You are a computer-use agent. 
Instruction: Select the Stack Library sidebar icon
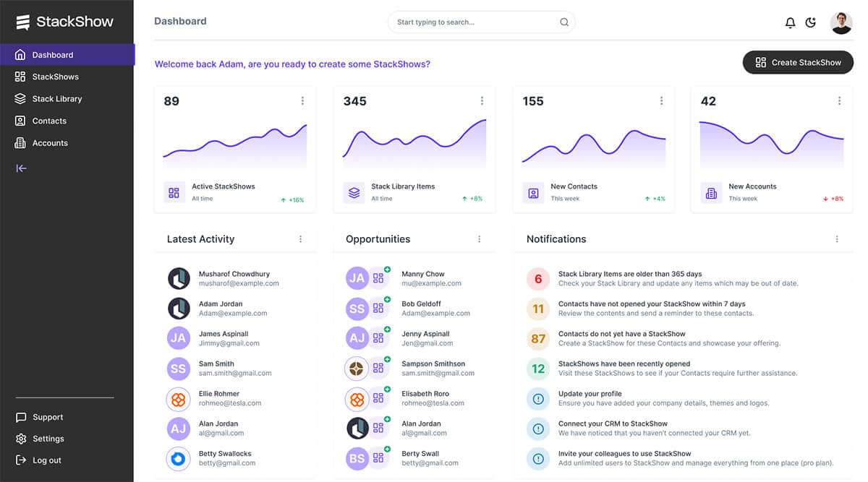(x=20, y=98)
